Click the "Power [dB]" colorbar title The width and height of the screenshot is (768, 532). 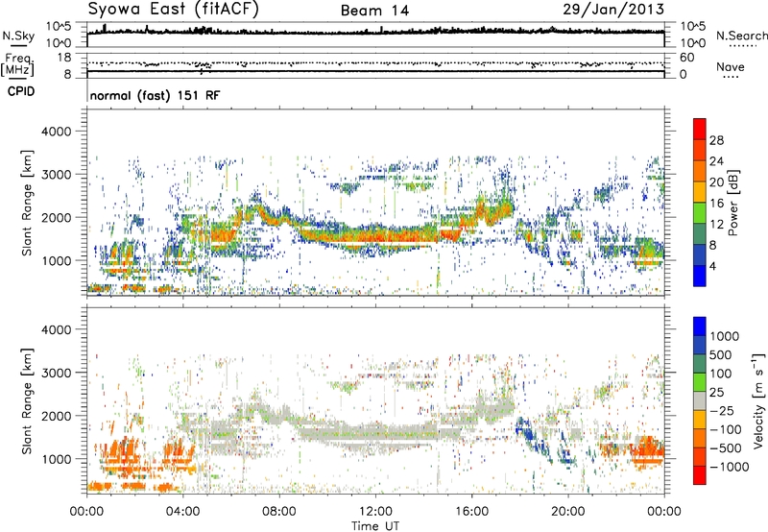point(733,203)
